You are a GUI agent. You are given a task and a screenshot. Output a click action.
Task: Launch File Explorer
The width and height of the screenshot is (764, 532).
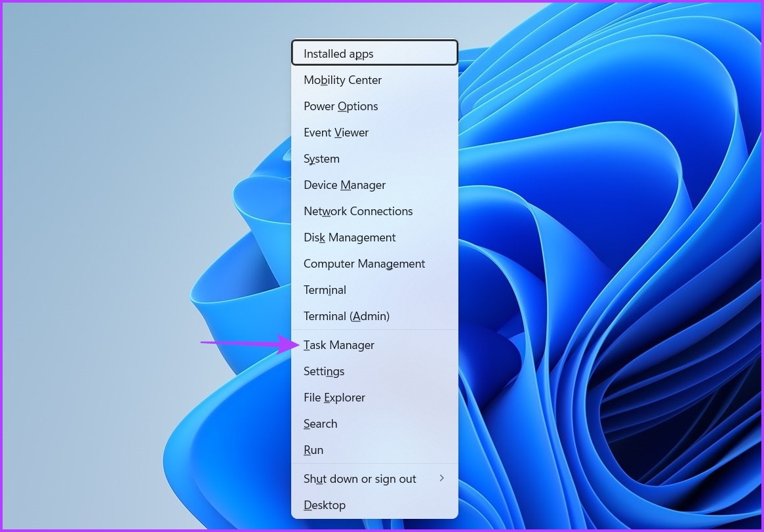click(374, 398)
